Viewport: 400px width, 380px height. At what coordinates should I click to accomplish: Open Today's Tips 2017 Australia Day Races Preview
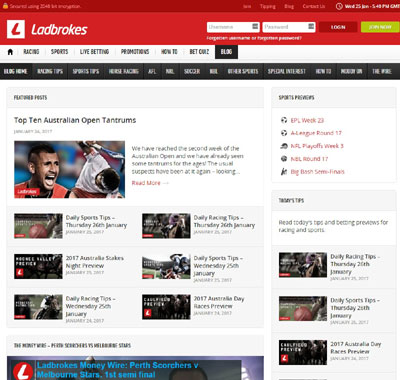point(356,348)
